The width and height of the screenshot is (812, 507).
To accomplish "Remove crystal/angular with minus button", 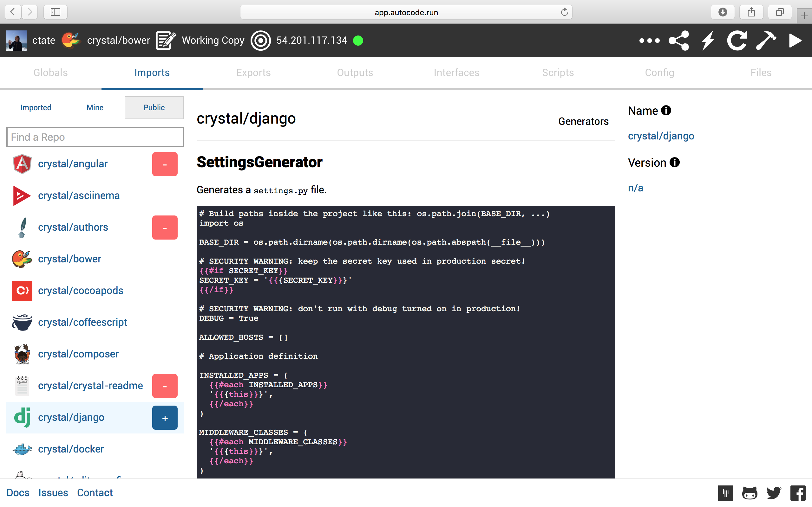I will coord(165,164).
